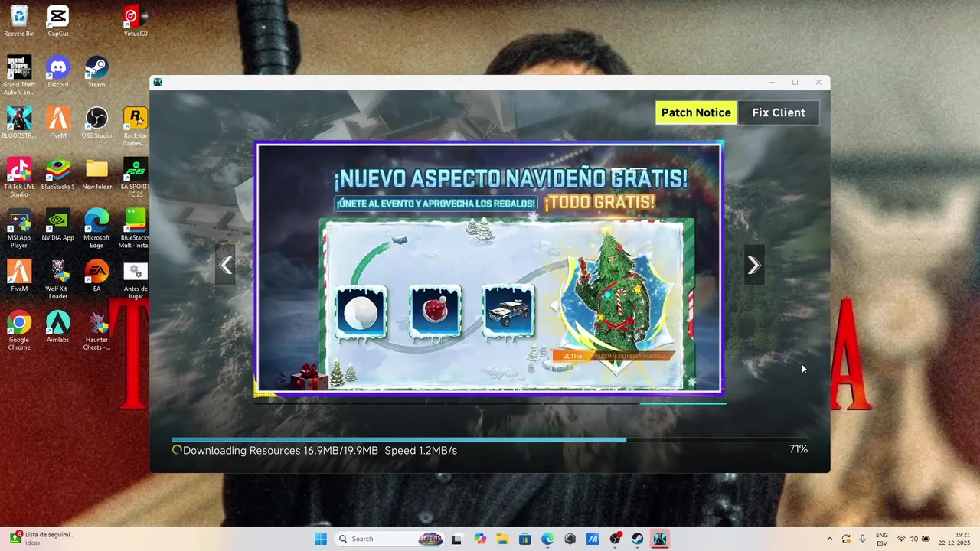Click the microphone icon in system tray

(863, 539)
